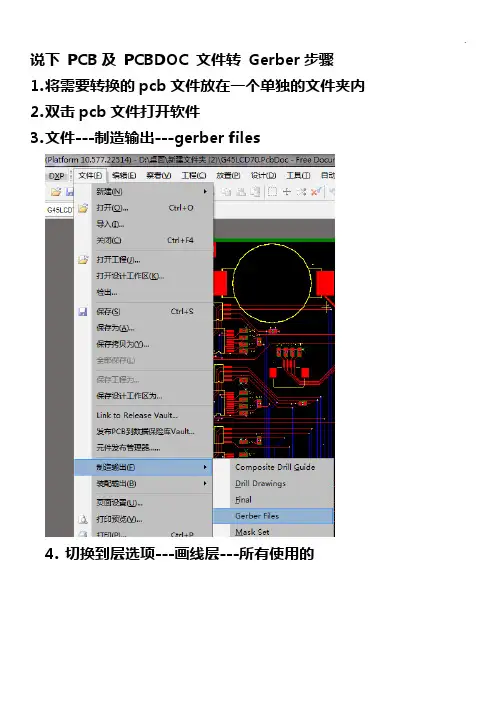Choose 打开(O)... in the File menu

(x=144, y=208)
